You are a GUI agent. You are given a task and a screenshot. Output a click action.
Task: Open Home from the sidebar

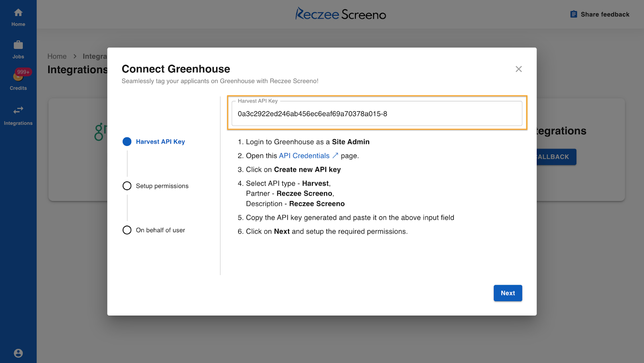(x=18, y=18)
